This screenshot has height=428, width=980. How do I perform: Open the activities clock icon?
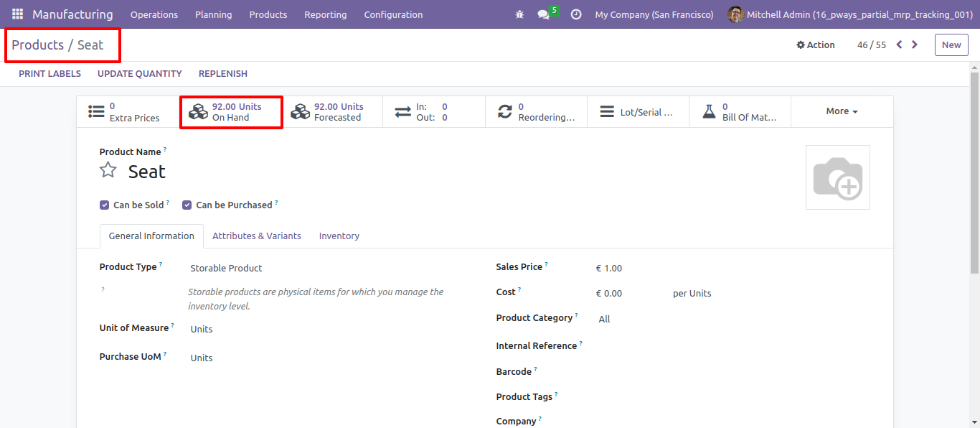576,14
